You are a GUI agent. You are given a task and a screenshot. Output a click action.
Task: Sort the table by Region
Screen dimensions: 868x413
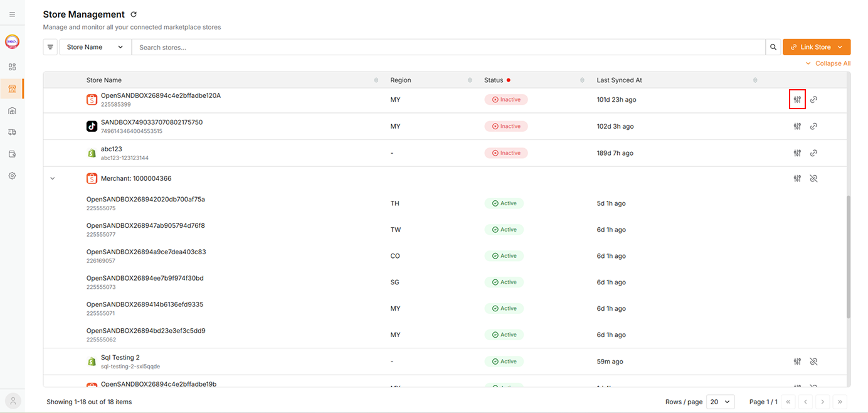point(470,80)
